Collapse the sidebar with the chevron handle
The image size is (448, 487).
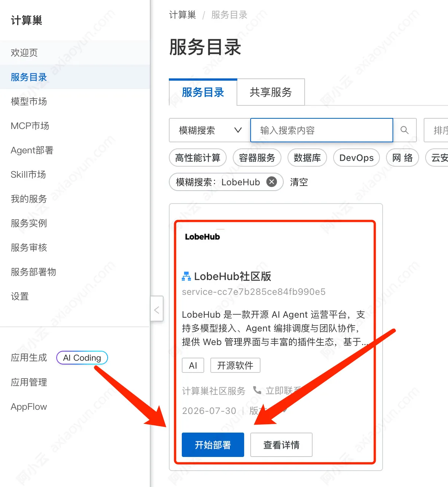pos(157,309)
